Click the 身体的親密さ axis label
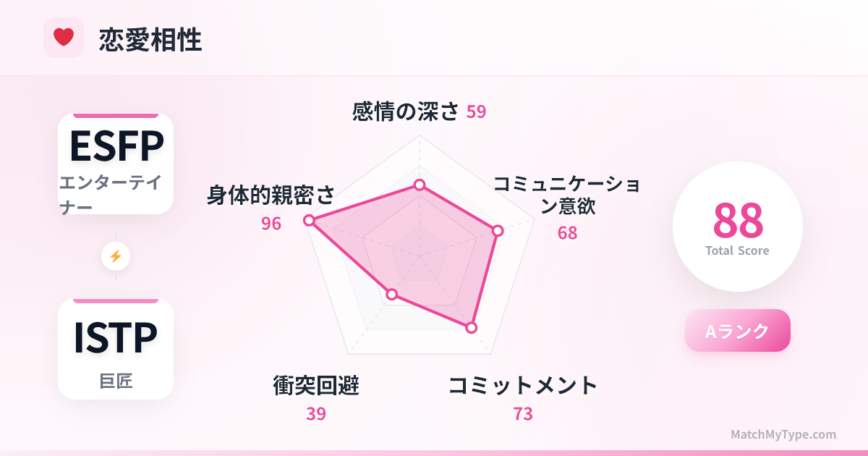 tap(271, 195)
